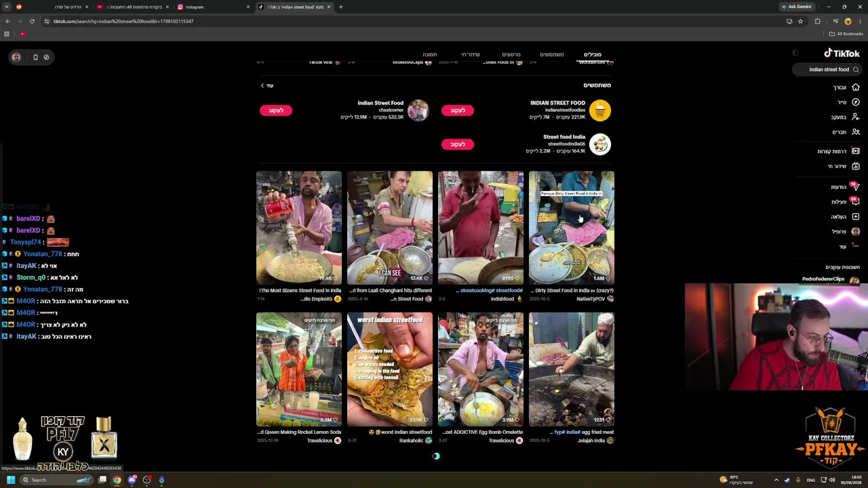Open the LIVE icon (שידור חי) in sidebar

[856, 166]
